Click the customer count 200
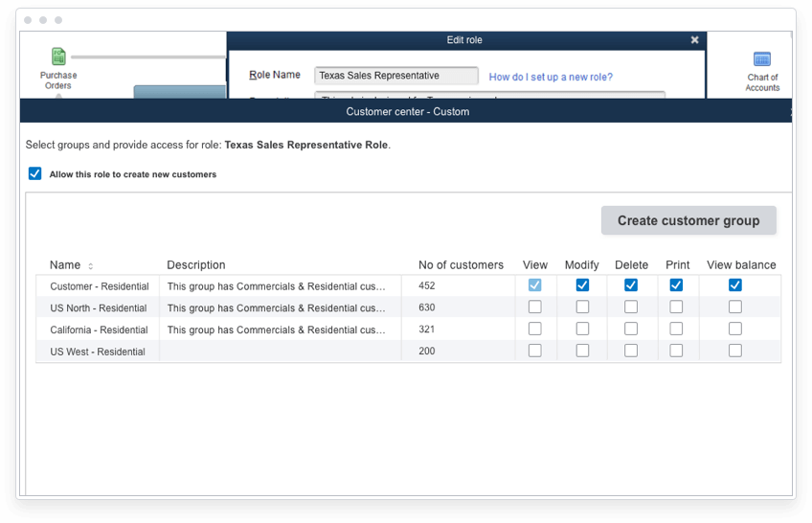 click(x=427, y=352)
